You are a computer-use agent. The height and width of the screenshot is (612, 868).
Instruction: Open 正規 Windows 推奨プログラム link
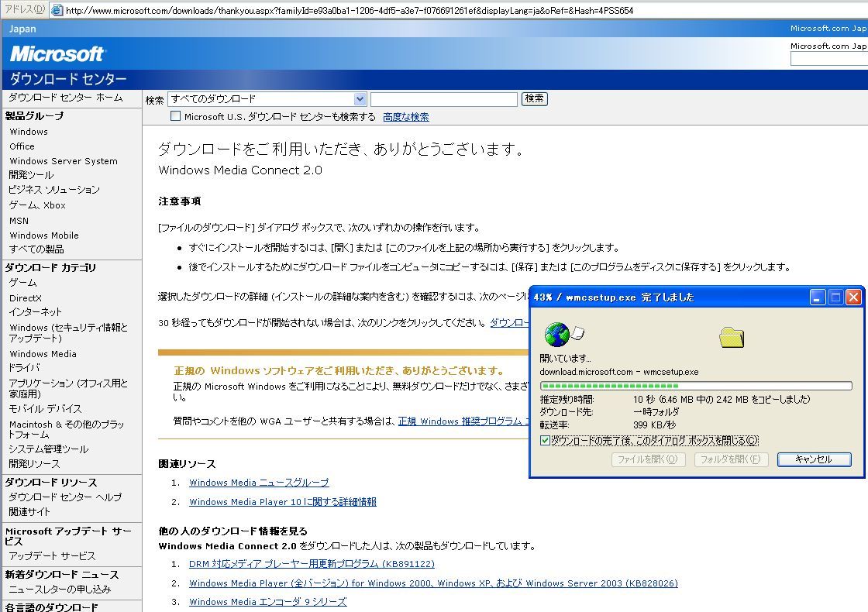[463, 421]
